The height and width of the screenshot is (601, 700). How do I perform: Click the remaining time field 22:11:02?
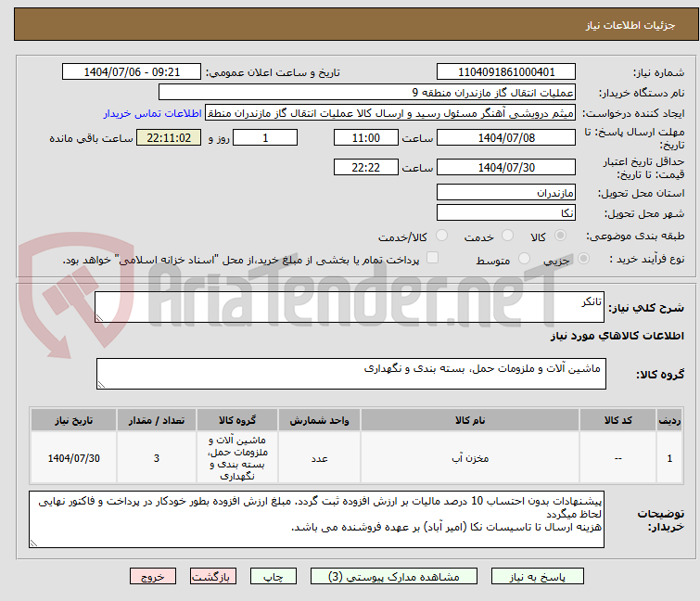[x=169, y=137]
